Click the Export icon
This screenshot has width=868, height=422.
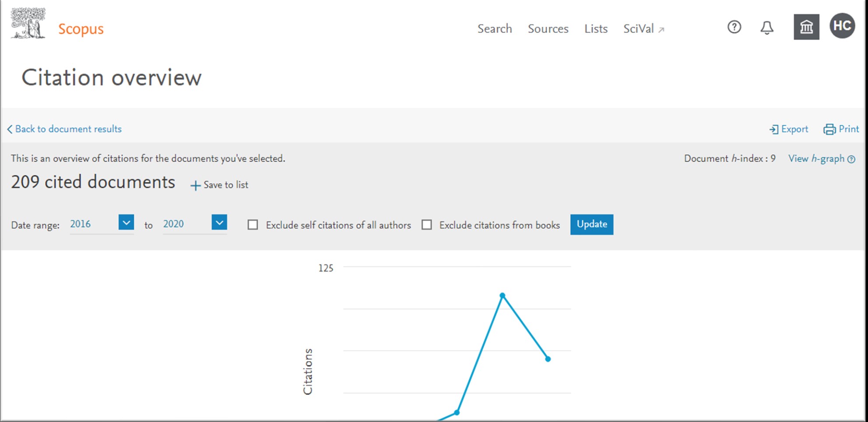pos(774,130)
